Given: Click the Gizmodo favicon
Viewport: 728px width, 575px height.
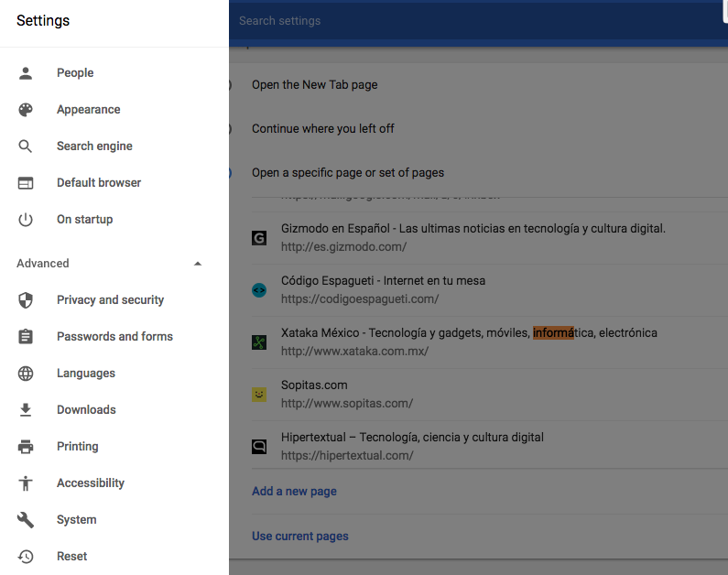Looking at the screenshot, I should tap(259, 238).
